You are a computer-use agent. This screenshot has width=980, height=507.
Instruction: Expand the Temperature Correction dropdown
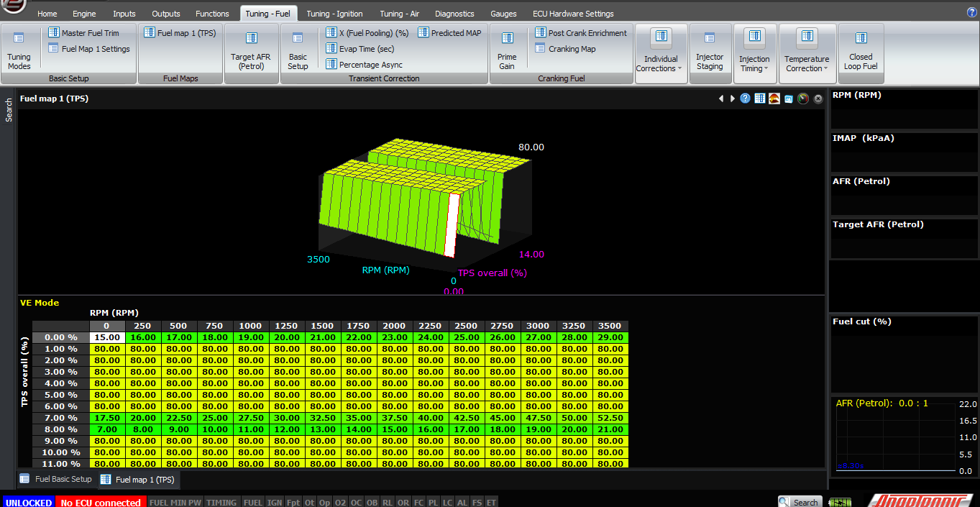click(807, 52)
